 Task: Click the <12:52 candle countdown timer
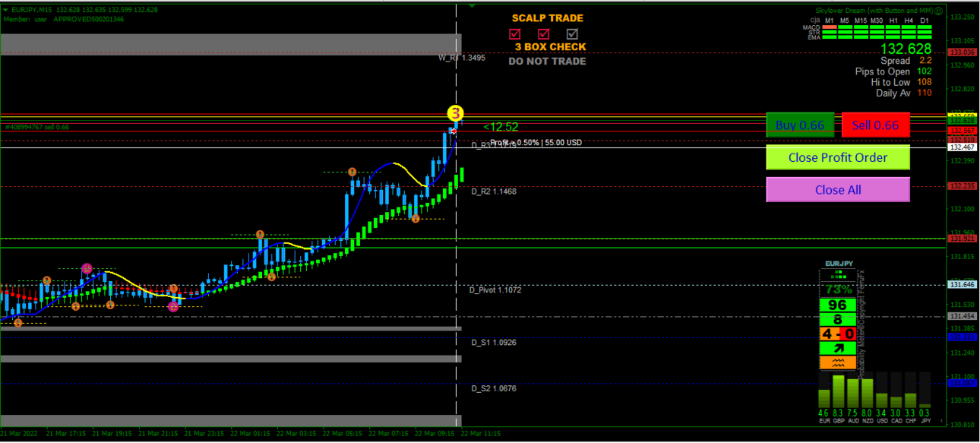(501, 127)
